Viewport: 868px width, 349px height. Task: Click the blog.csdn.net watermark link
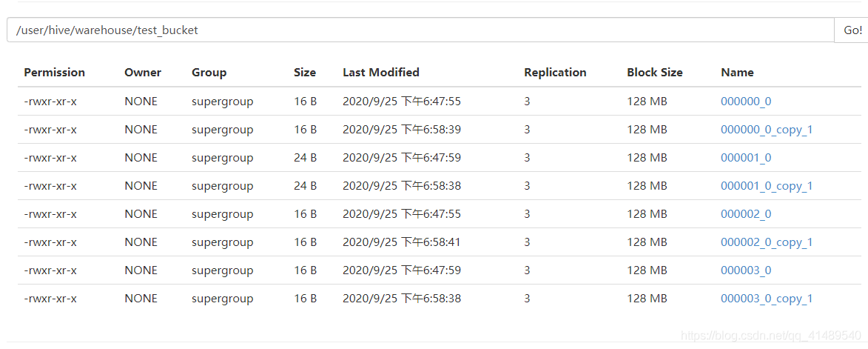770,335
